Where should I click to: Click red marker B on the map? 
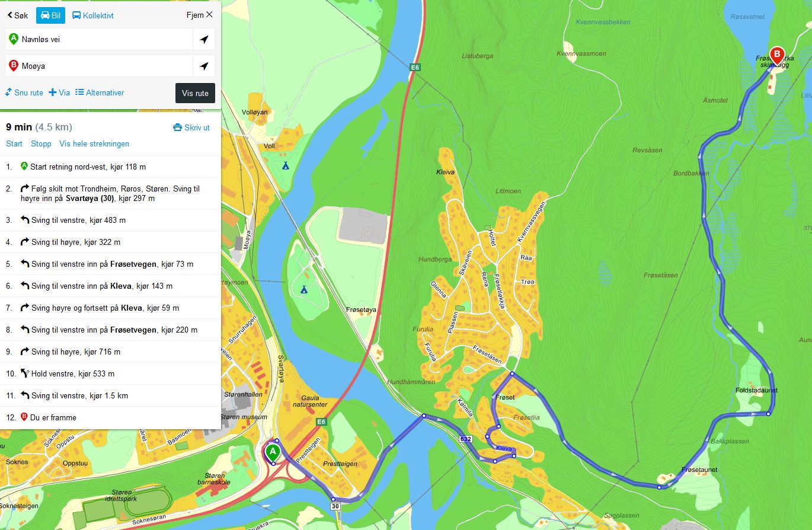pyautogui.click(x=776, y=56)
